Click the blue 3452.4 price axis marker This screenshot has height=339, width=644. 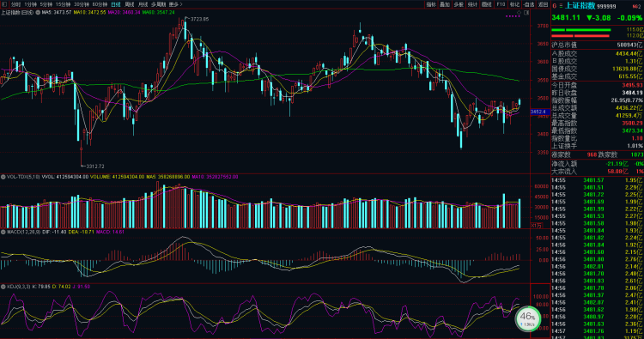540,112
